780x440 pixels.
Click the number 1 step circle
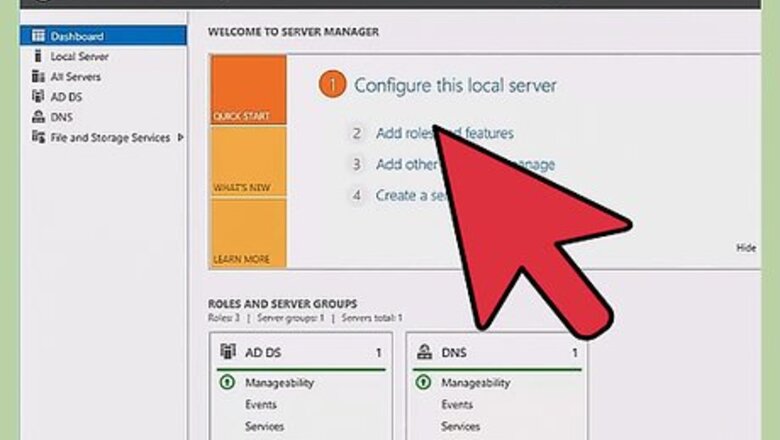pyautogui.click(x=332, y=85)
